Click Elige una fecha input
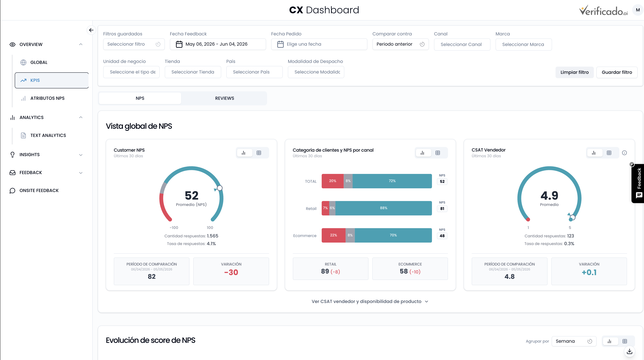Viewport: 644px width, 360px height. coord(319,44)
